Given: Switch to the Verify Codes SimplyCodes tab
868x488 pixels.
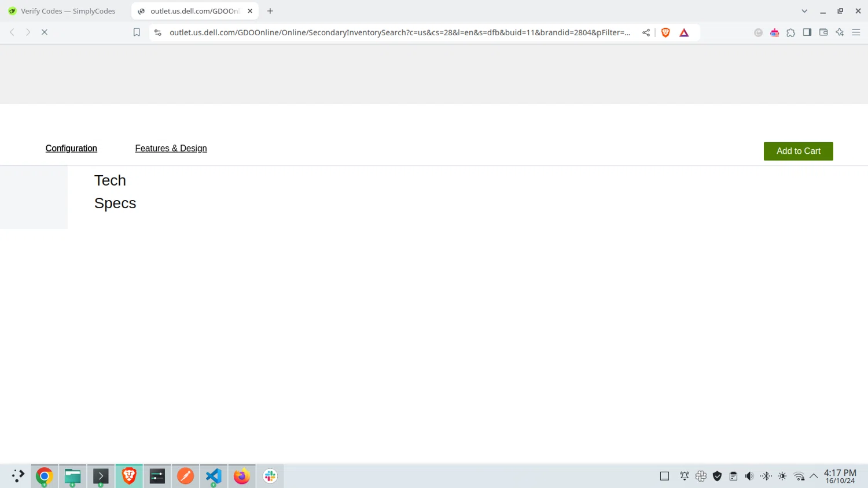Looking at the screenshot, I should [62, 11].
